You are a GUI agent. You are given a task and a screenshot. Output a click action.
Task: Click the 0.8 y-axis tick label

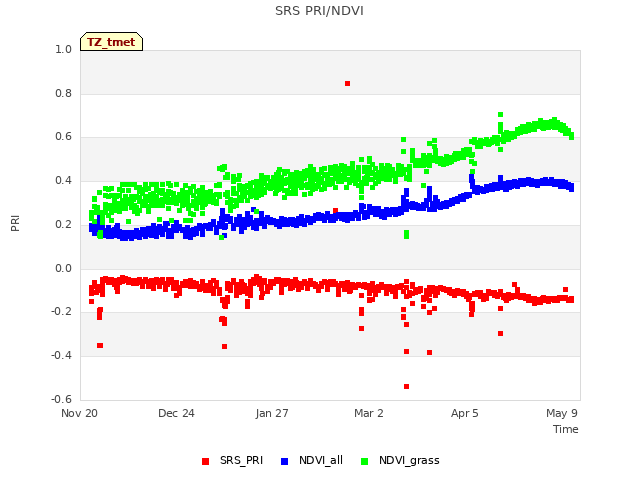[63, 93]
